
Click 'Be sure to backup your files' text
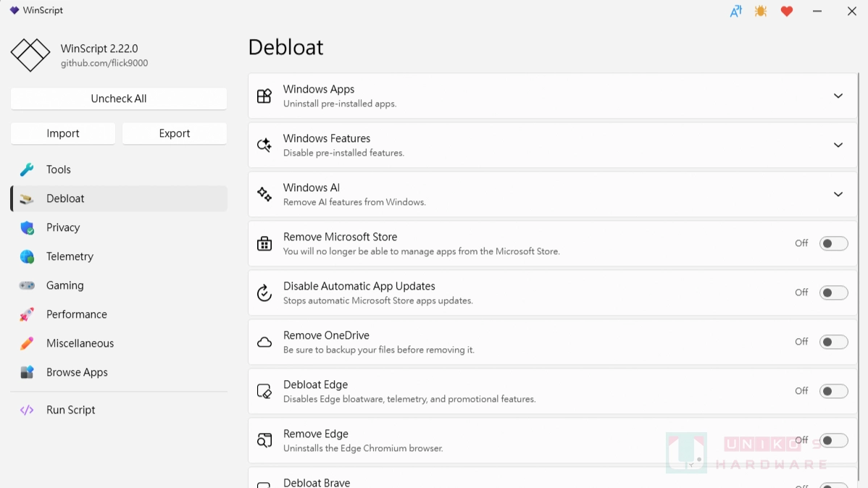pyautogui.click(x=379, y=350)
